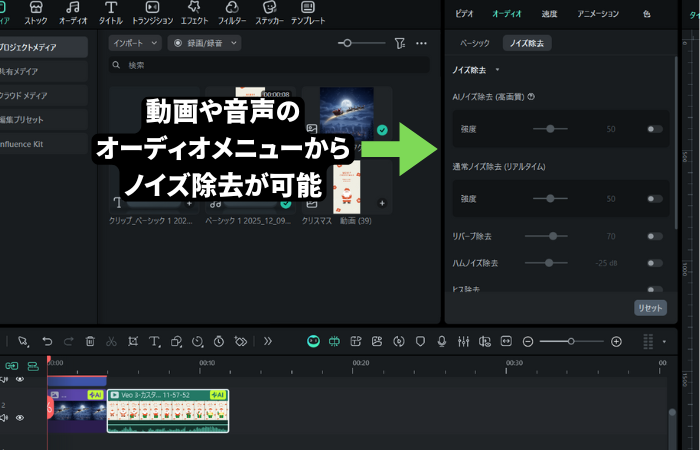
Task: Select the crop tool icon
Action: coord(133,342)
